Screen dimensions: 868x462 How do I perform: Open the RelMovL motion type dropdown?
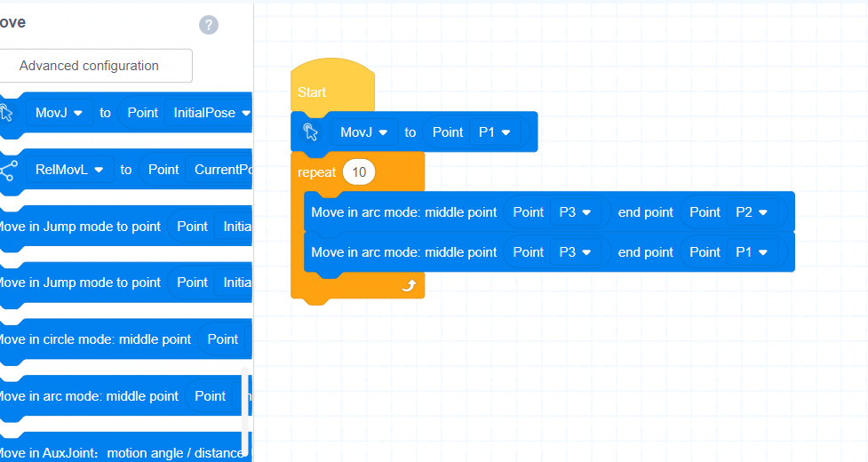point(69,170)
